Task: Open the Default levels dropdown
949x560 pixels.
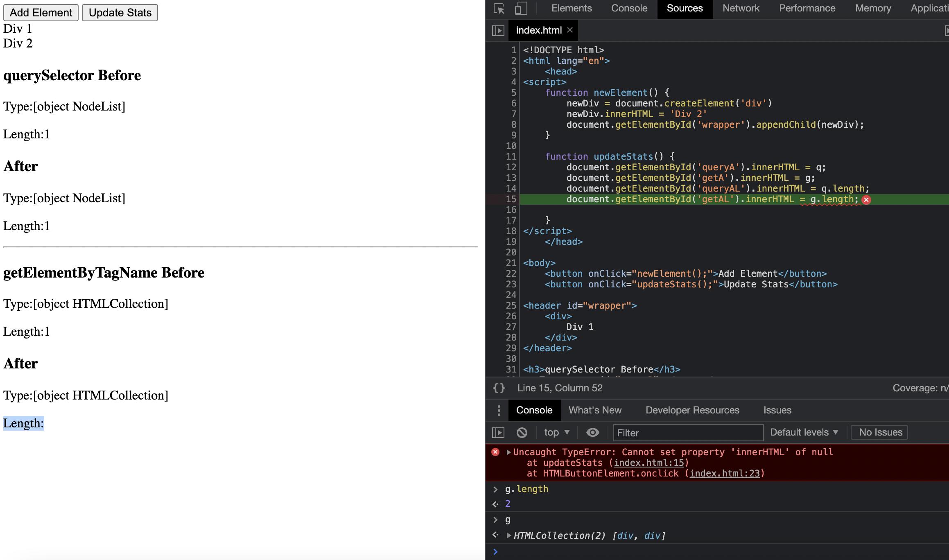Action: [804, 433]
